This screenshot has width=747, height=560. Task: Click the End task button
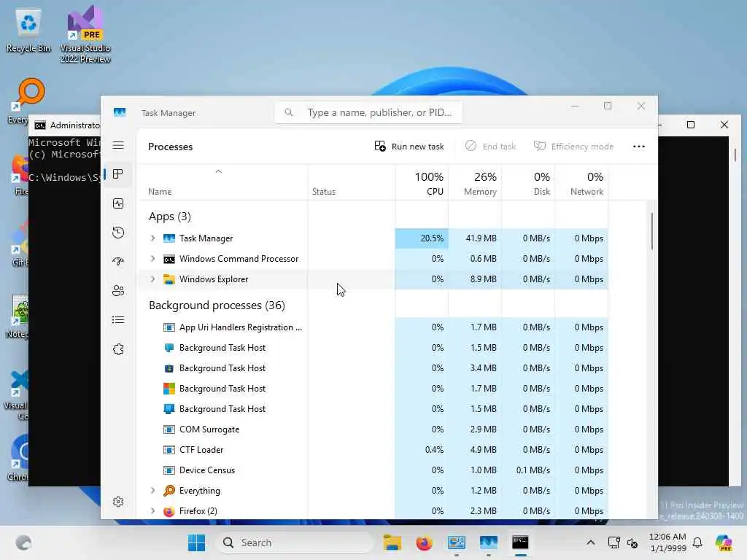pos(491,146)
